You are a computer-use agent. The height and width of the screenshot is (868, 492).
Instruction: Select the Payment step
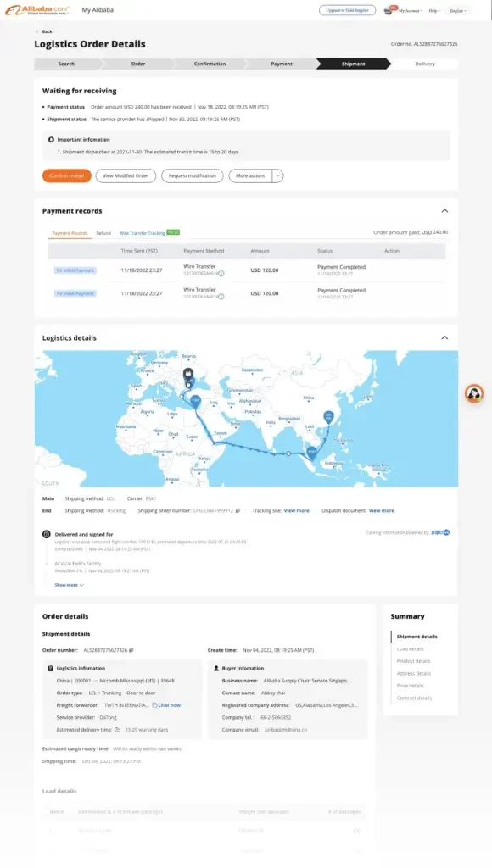coord(282,64)
